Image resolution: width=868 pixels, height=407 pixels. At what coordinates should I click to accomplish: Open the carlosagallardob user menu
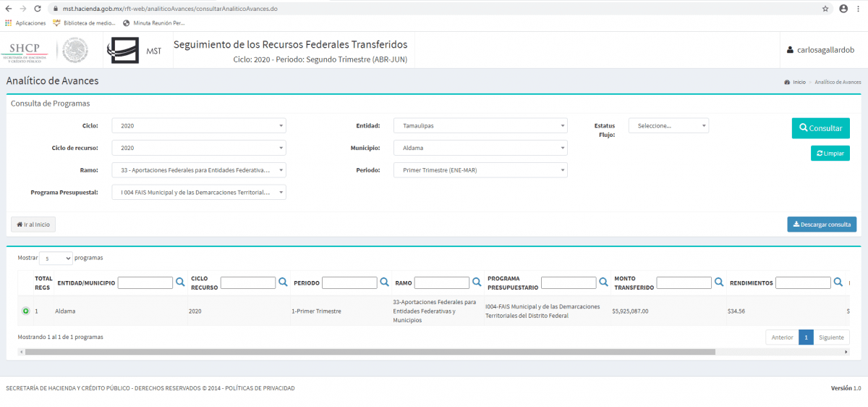click(820, 50)
